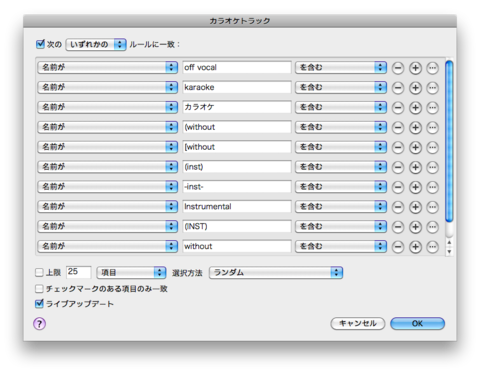Click ellipsis icon on the '(without' row
The height and width of the screenshot is (373, 480).
[432, 128]
